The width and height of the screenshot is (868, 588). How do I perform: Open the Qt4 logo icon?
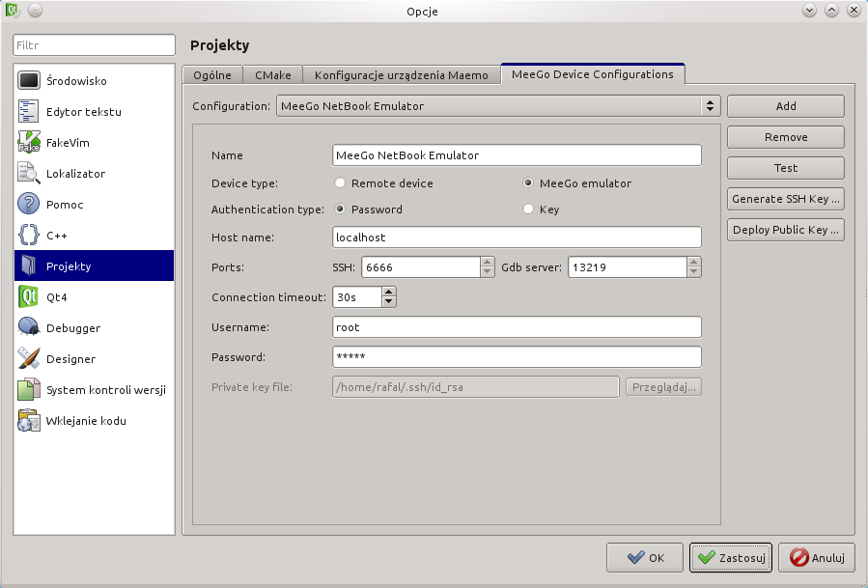(29, 297)
